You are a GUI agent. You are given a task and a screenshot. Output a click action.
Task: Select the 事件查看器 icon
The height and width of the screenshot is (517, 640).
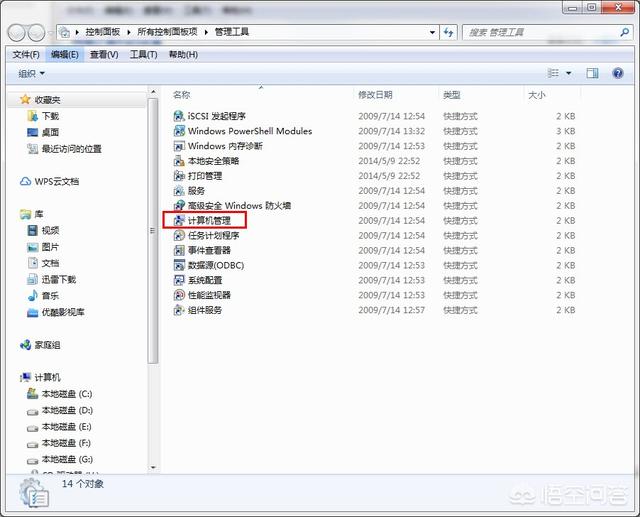tap(179, 250)
